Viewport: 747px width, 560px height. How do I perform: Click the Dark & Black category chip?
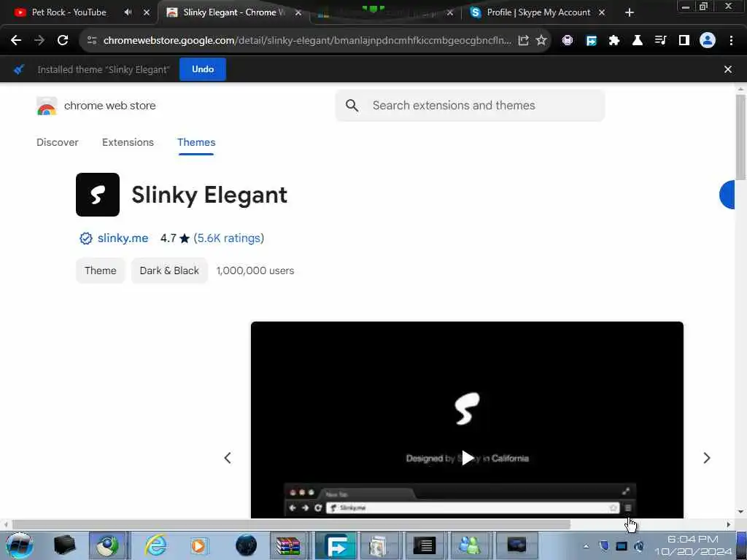click(169, 271)
